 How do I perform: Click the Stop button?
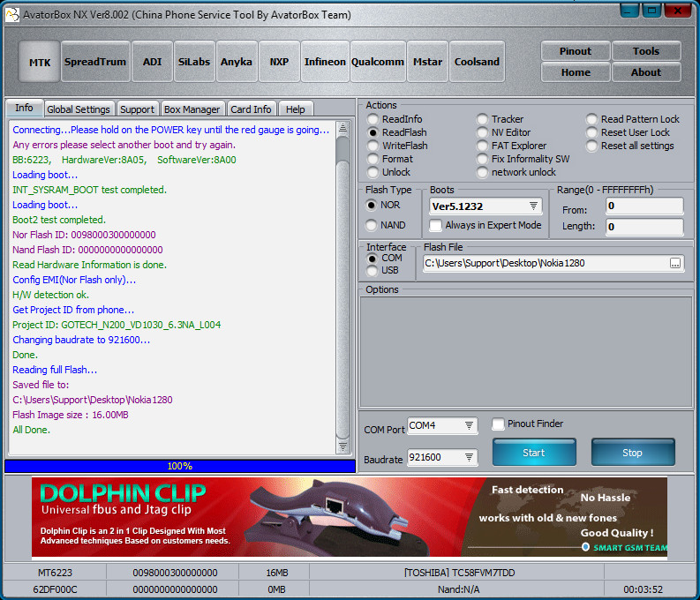pyautogui.click(x=633, y=453)
